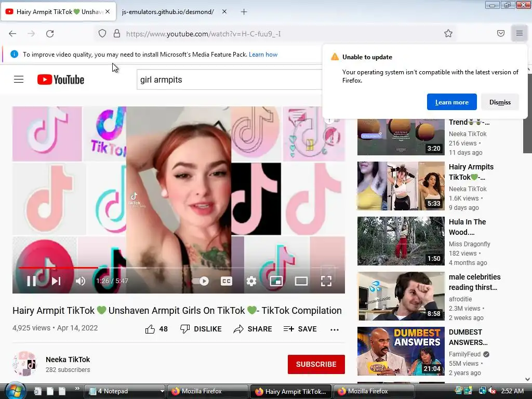
Task: Click the DISLIKE button
Action: (201, 329)
